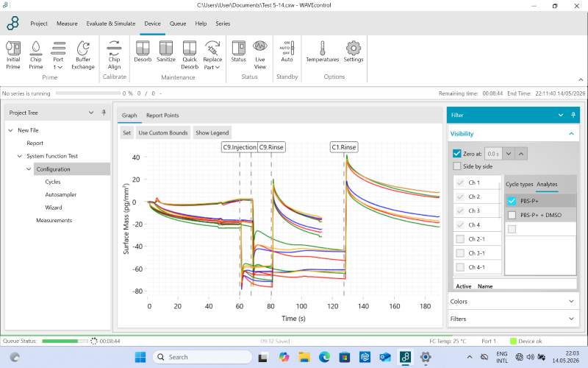Expand the Filters section
Screen dimensions: 588x368
coord(513,319)
